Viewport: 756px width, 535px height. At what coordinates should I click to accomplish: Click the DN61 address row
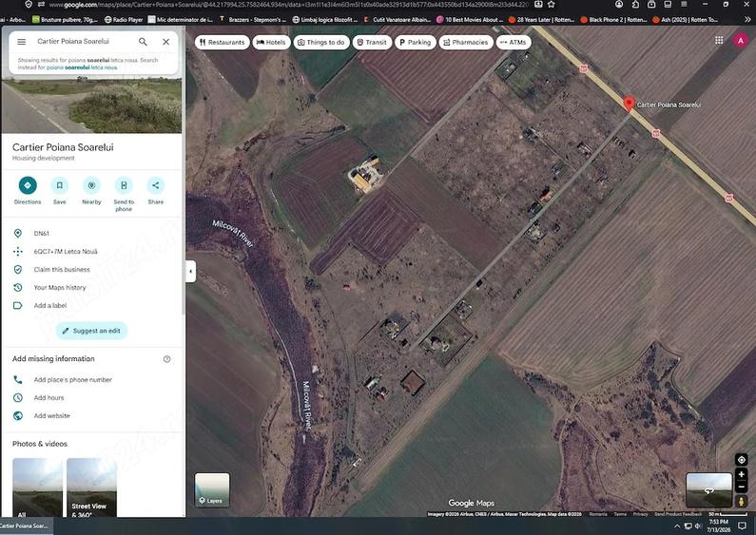[x=91, y=233]
